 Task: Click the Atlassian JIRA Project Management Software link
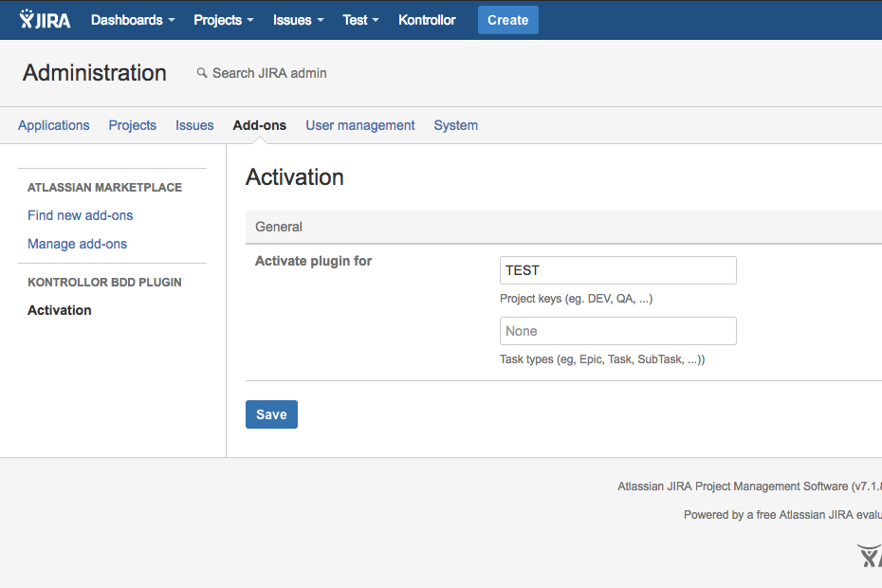tap(732, 487)
